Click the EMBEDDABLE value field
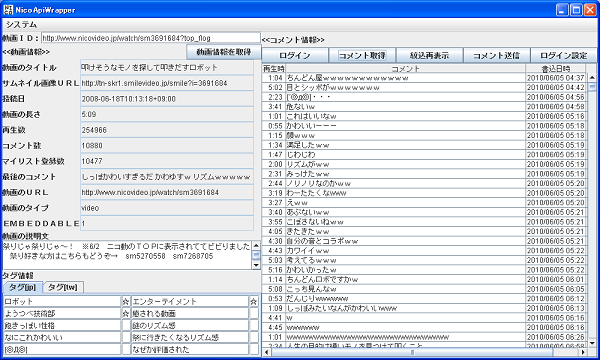This screenshot has height=360, width=600. pyautogui.click(x=167, y=223)
